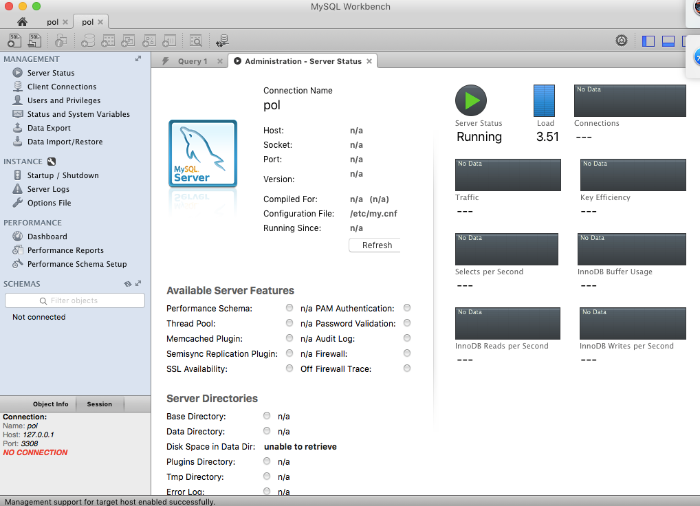This screenshot has height=506, width=700.
Task: Click the Password Validation status indicator
Action: click(x=407, y=323)
